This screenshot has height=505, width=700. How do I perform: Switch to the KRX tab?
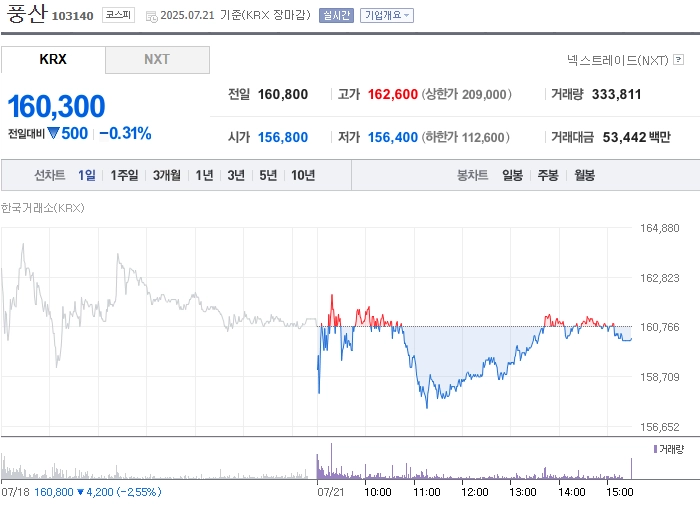[53, 59]
